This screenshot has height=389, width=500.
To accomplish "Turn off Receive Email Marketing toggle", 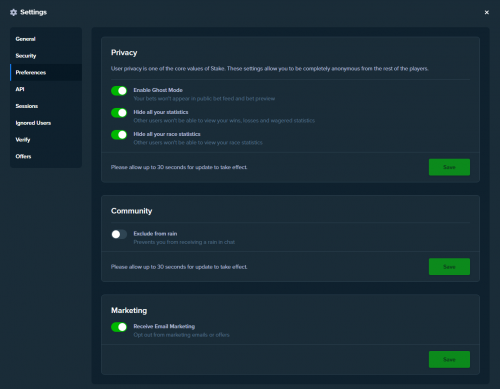I will [119, 327].
